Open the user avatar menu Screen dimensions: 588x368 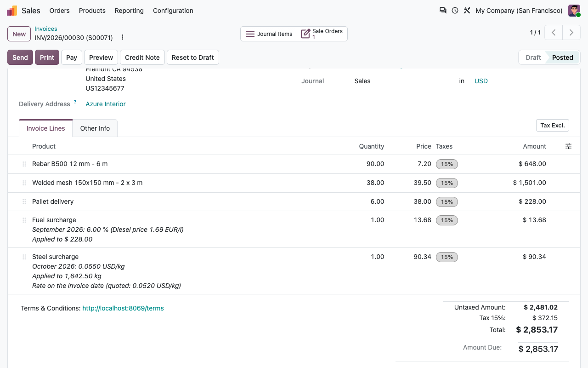[574, 11]
